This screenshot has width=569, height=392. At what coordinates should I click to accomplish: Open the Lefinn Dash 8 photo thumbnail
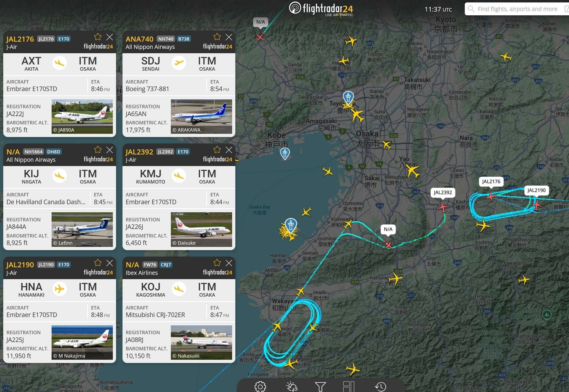click(82, 229)
